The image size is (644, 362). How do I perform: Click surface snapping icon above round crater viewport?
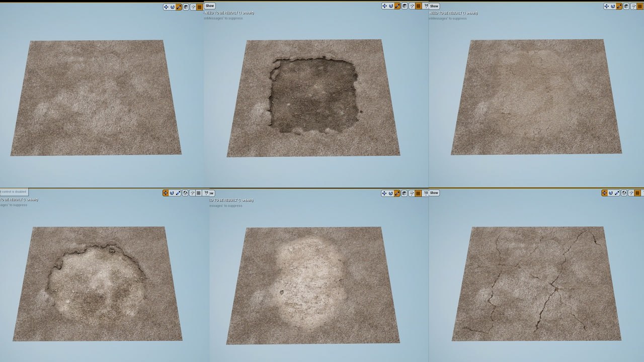[x=192, y=193]
